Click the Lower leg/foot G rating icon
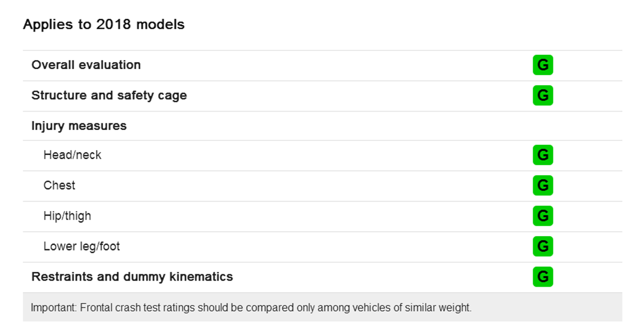Image resolution: width=644 pixels, height=335 pixels. click(x=543, y=246)
